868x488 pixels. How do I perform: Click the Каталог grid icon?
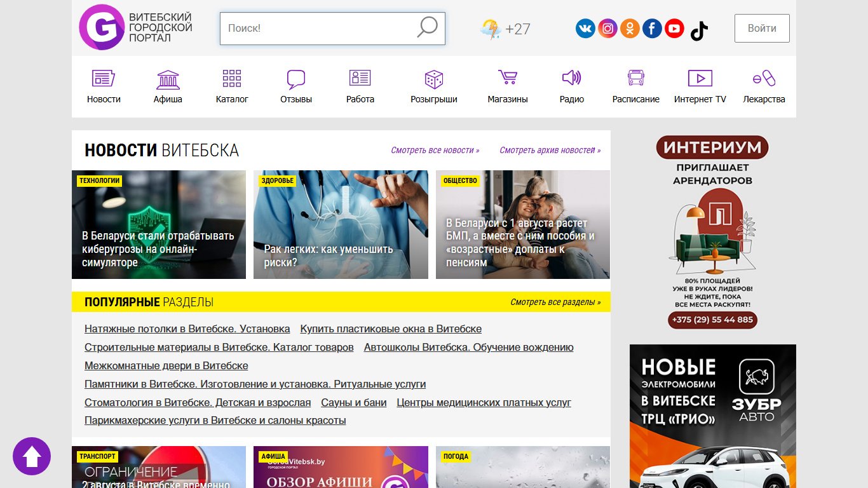pyautogui.click(x=232, y=78)
